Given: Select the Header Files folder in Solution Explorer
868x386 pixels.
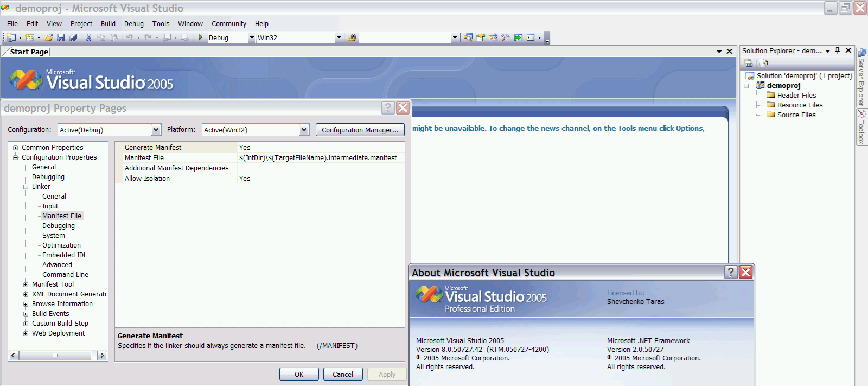Looking at the screenshot, I should (x=796, y=96).
